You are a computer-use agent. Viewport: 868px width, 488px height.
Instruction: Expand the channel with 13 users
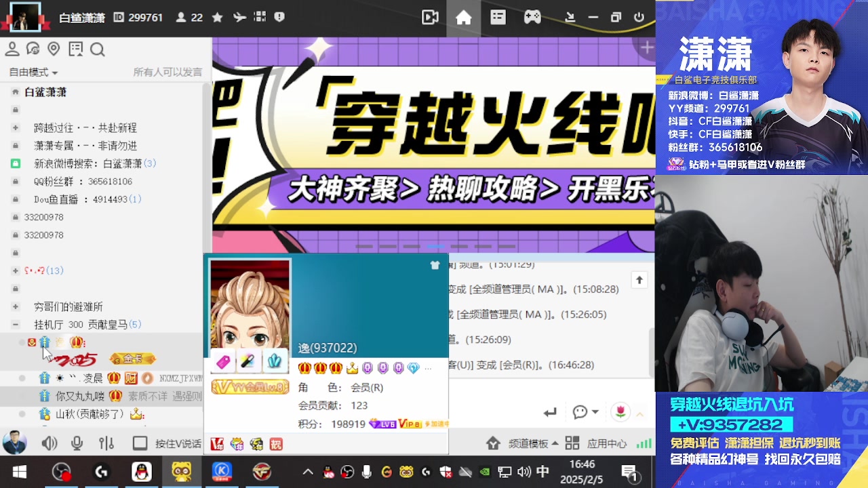[x=15, y=270]
